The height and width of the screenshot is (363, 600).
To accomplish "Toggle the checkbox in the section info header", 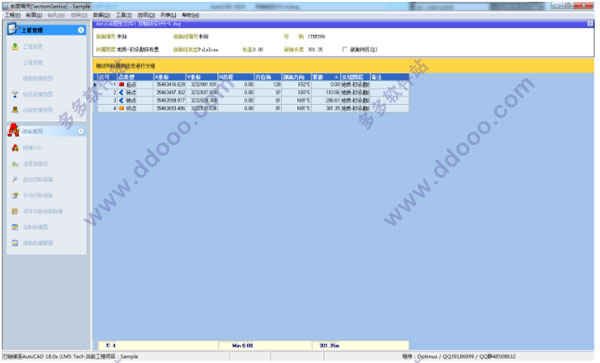I will 345,49.
